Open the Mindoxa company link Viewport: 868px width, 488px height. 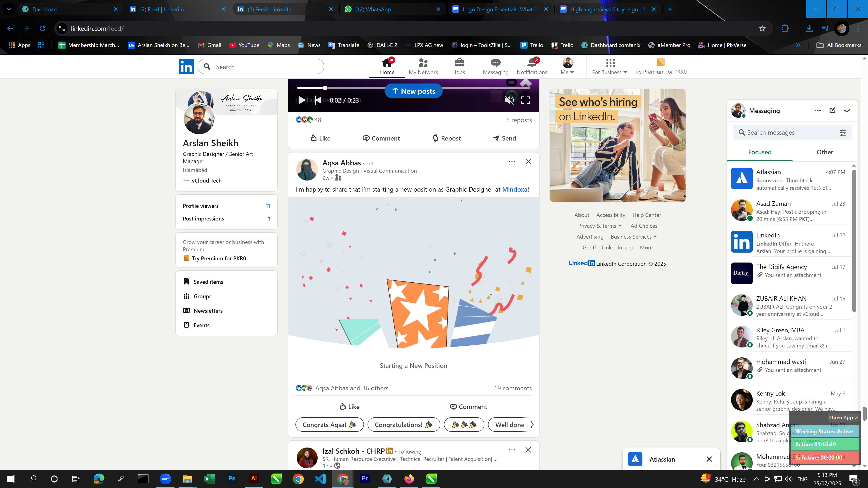tap(514, 189)
